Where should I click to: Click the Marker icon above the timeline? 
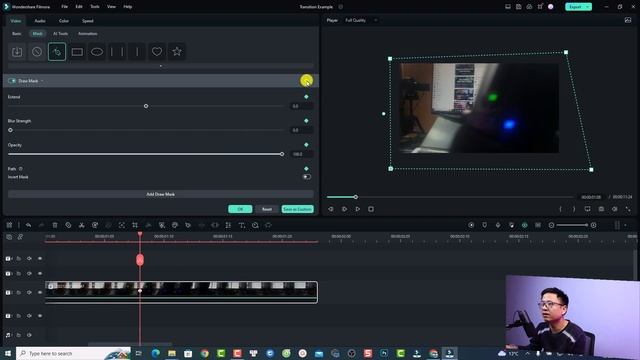pos(484,225)
